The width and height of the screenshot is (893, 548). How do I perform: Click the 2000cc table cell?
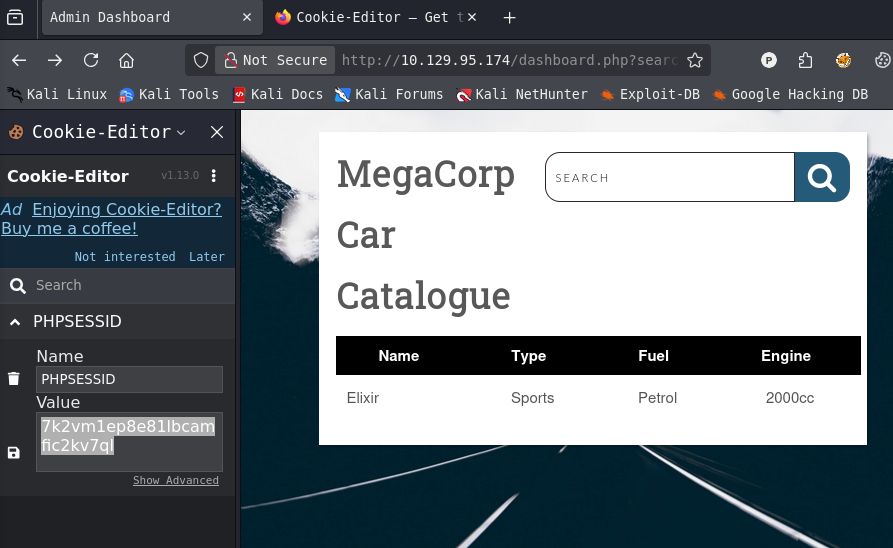point(790,398)
